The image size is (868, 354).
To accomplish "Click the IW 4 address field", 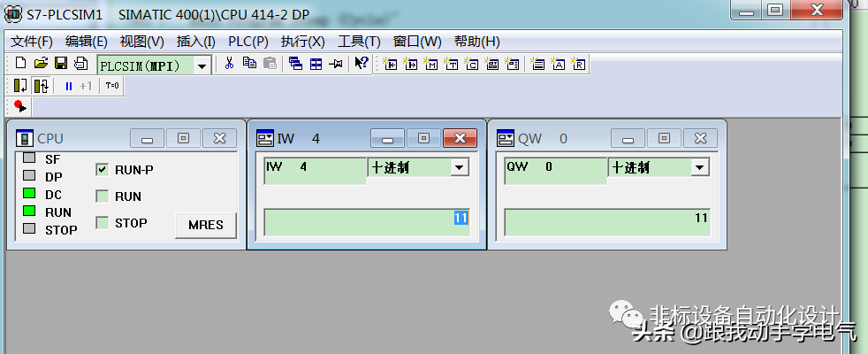I will pos(316,171).
